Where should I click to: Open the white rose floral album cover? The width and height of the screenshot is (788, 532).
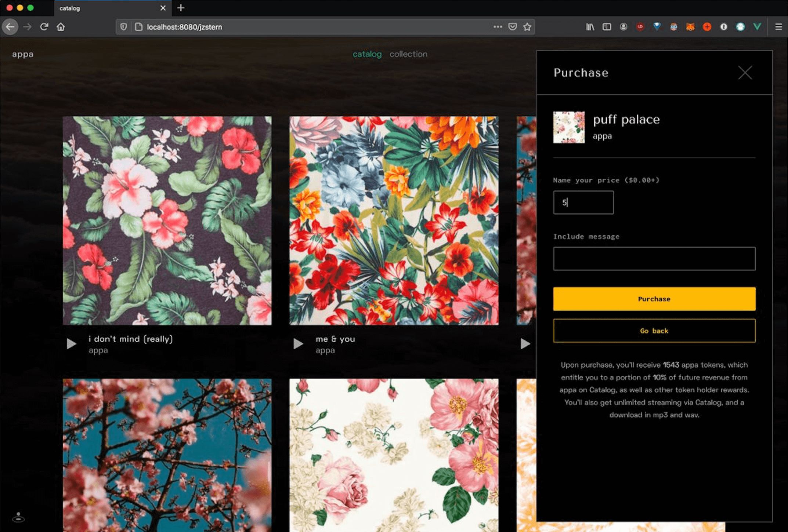pos(394,455)
